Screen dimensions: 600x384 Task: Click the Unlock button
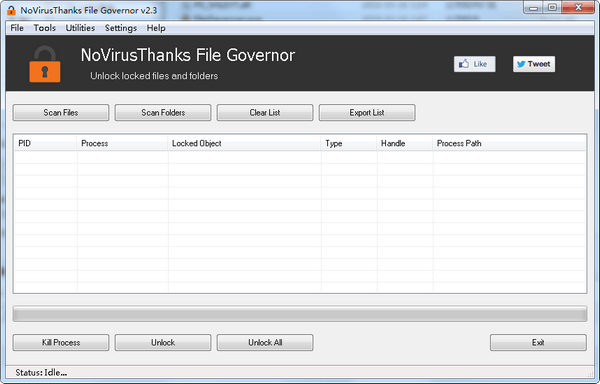(163, 342)
